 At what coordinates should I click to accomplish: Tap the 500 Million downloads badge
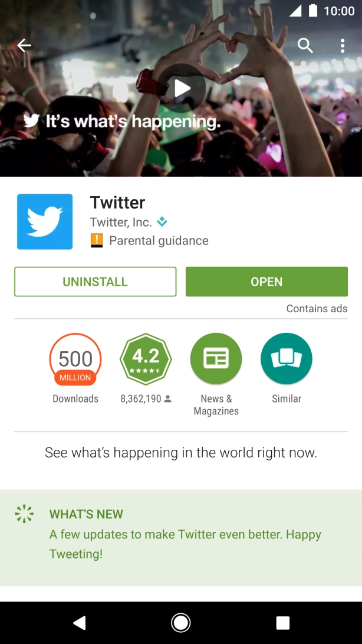coord(75,359)
